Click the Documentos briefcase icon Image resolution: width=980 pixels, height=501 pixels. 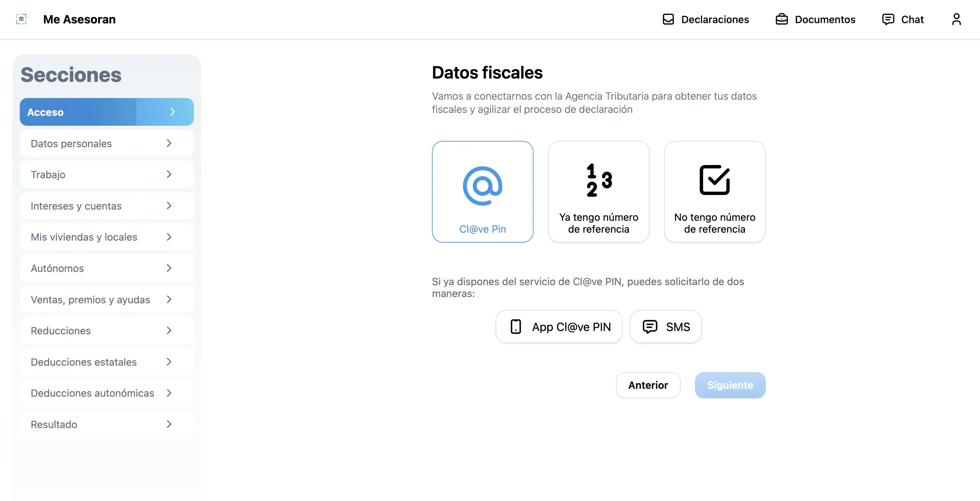(x=781, y=19)
